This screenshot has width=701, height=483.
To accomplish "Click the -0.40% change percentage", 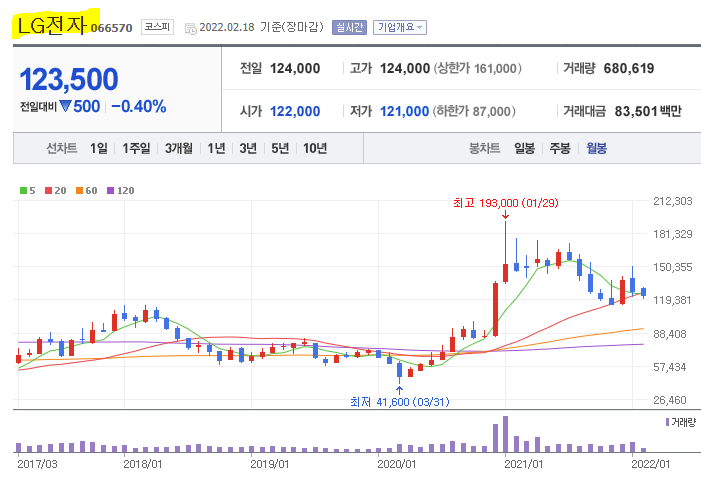I will pos(139,106).
